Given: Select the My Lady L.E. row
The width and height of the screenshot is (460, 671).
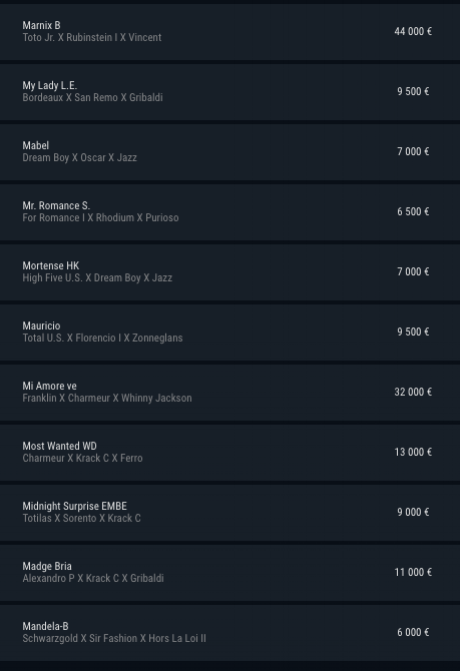Looking at the screenshot, I should point(230,92).
